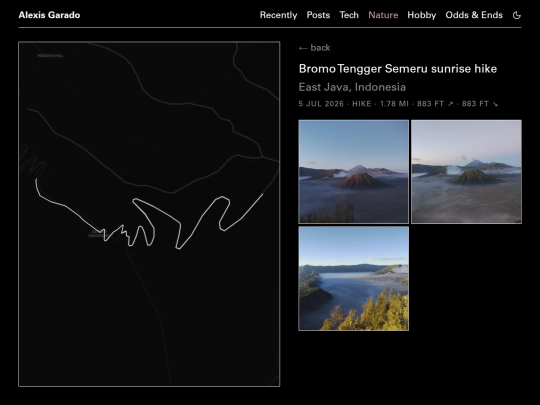
Task: Open the Recently page
Action: [x=278, y=15]
